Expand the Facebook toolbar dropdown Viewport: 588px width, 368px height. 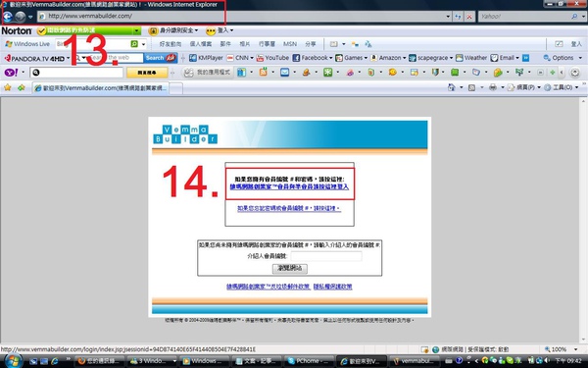click(x=331, y=58)
